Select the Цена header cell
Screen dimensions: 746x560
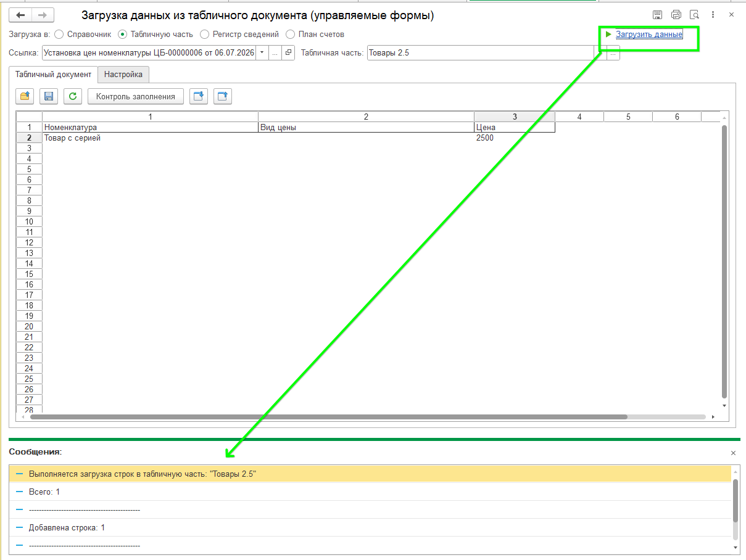click(515, 128)
